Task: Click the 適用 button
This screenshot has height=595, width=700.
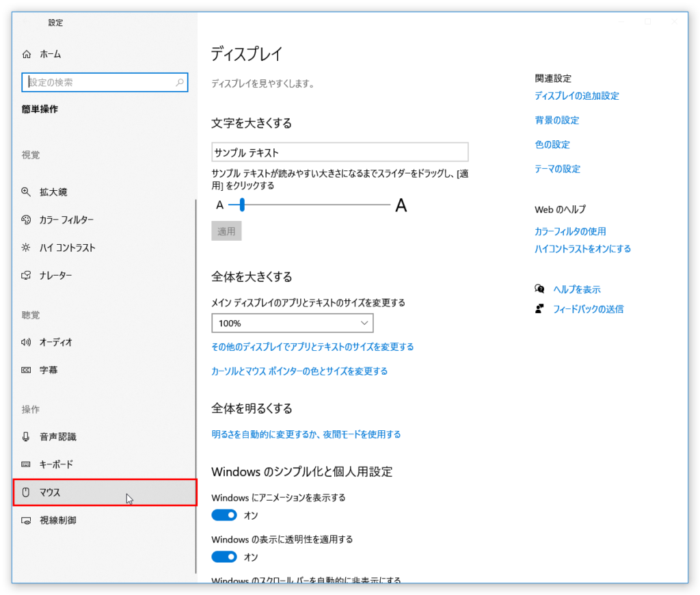Action: pyautogui.click(x=226, y=231)
